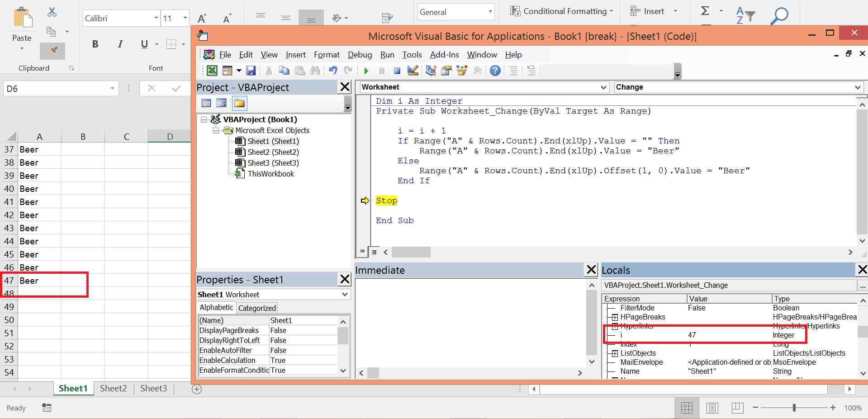The width and height of the screenshot is (868, 419).
Task: Save the project using the floppy disk icon
Action: (x=251, y=71)
